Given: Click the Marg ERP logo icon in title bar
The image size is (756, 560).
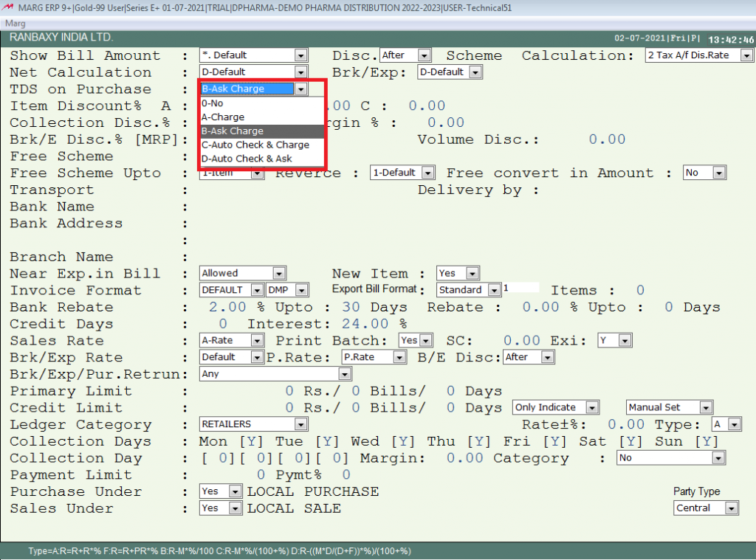Looking at the screenshot, I should (7, 8).
